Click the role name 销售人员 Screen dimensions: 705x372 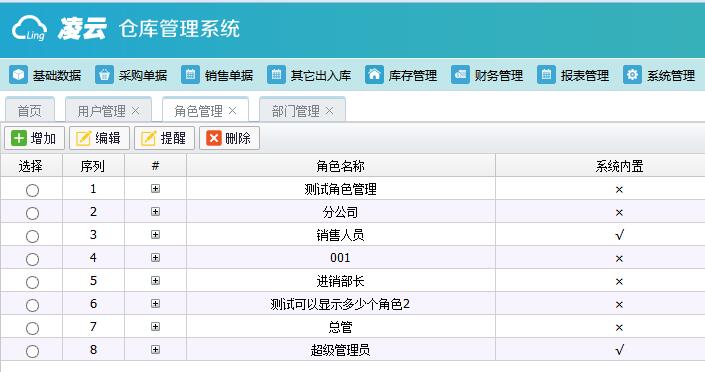pos(340,235)
